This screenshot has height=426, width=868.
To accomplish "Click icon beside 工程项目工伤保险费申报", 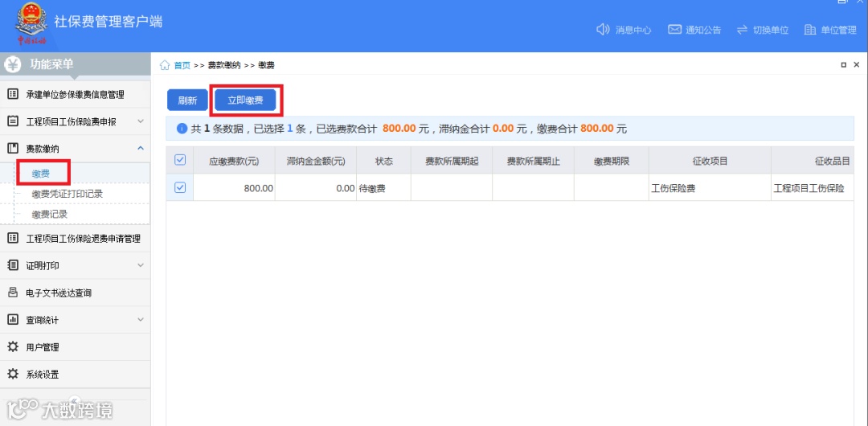I will (x=12, y=121).
